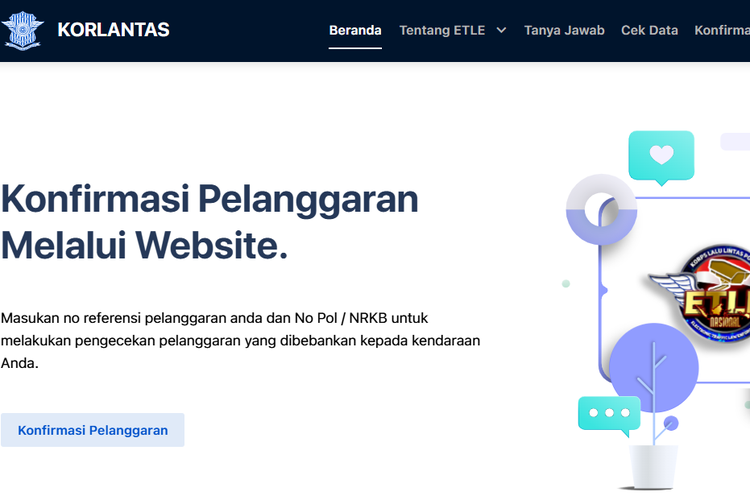Click the heart speech bubble icon
The width and height of the screenshot is (750, 500).
(x=661, y=157)
